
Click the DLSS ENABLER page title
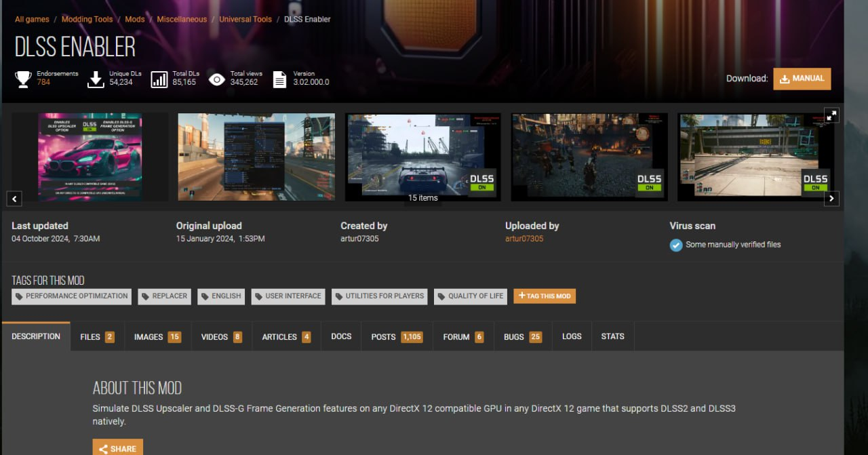pos(75,47)
